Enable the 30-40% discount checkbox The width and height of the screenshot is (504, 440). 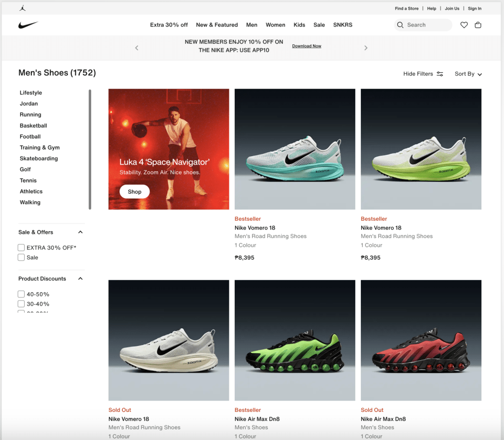(x=21, y=304)
